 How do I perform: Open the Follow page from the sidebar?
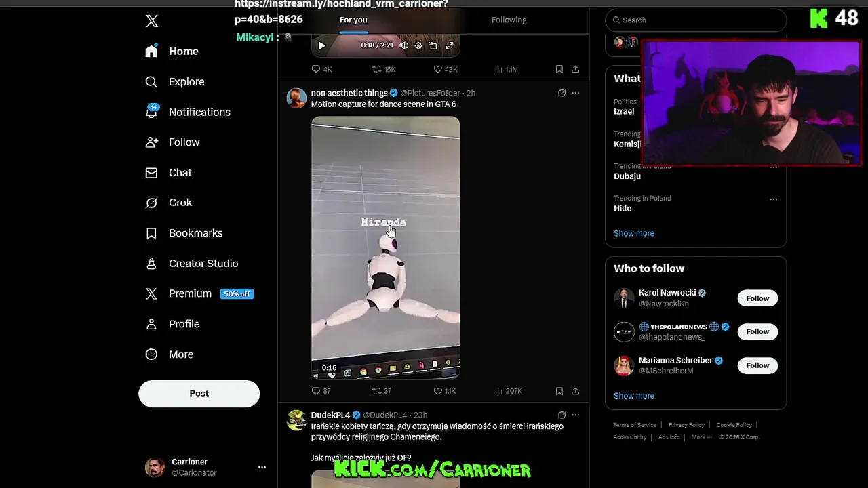click(x=172, y=142)
